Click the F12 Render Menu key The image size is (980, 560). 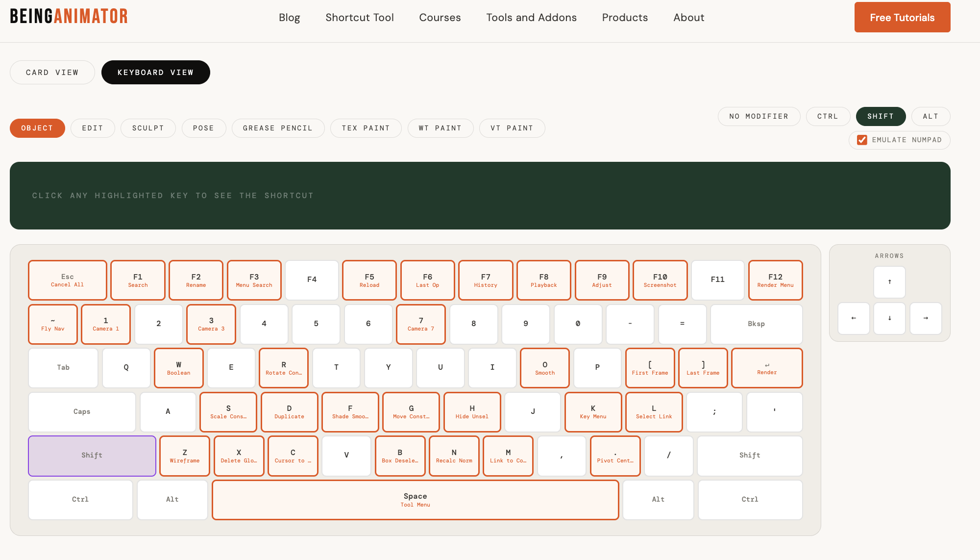[776, 280]
